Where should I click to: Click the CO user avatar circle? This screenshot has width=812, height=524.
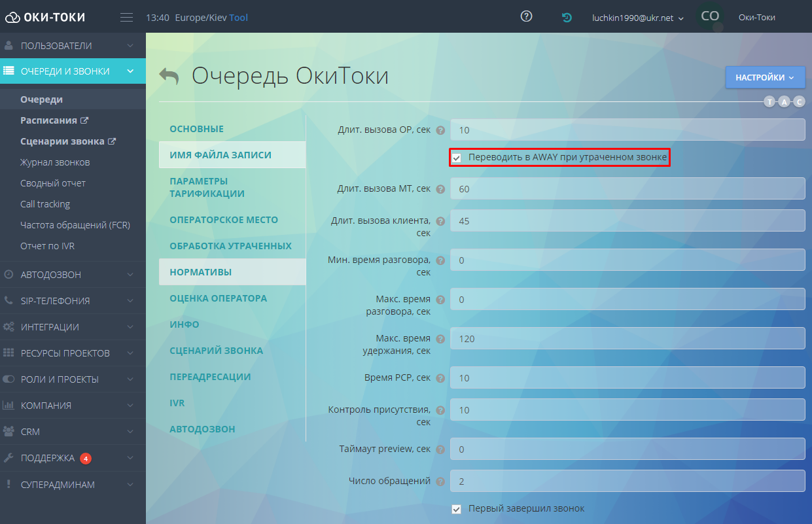[710, 17]
